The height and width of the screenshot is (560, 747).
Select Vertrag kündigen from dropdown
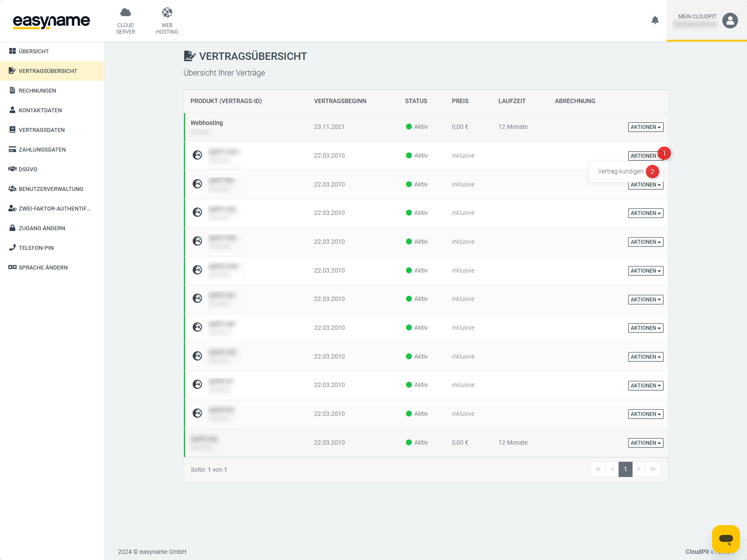point(620,171)
